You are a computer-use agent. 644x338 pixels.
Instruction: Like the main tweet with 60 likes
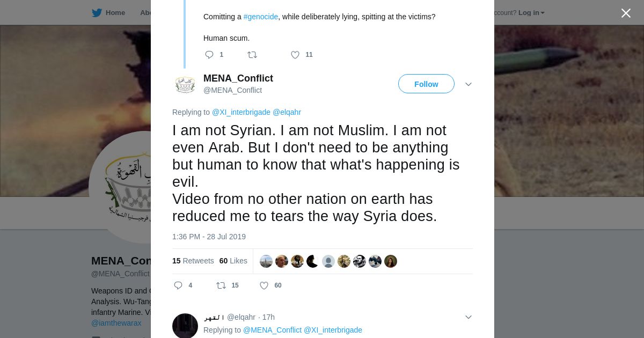(x=264, y=285)
